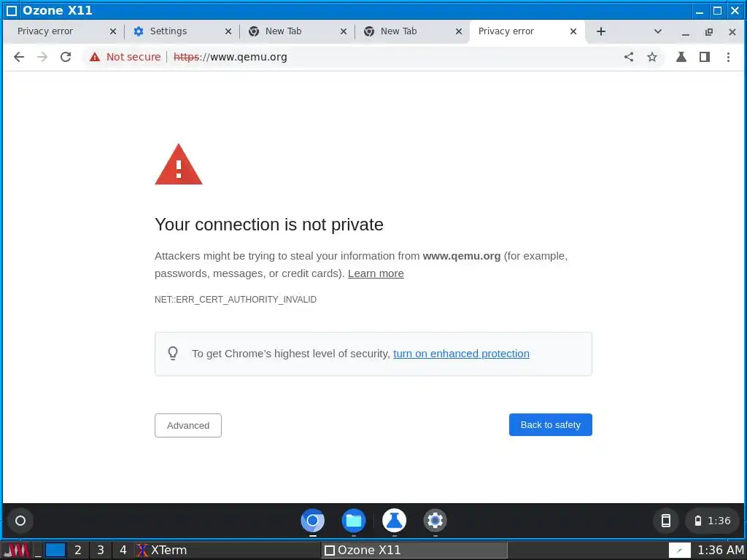This screenshot has height=560, width=747.
Task: Open the Learn more link
Action: (x=376, y=273)
